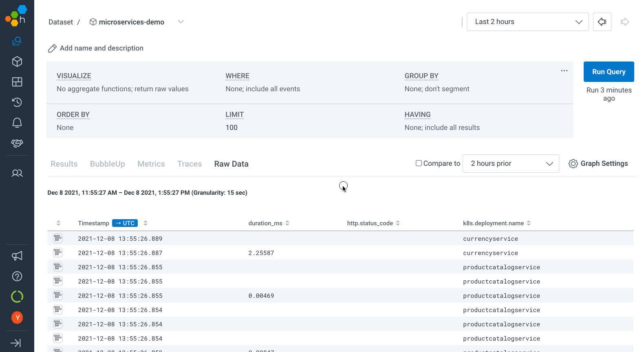Click Graph Settings label

click(604, 163)
